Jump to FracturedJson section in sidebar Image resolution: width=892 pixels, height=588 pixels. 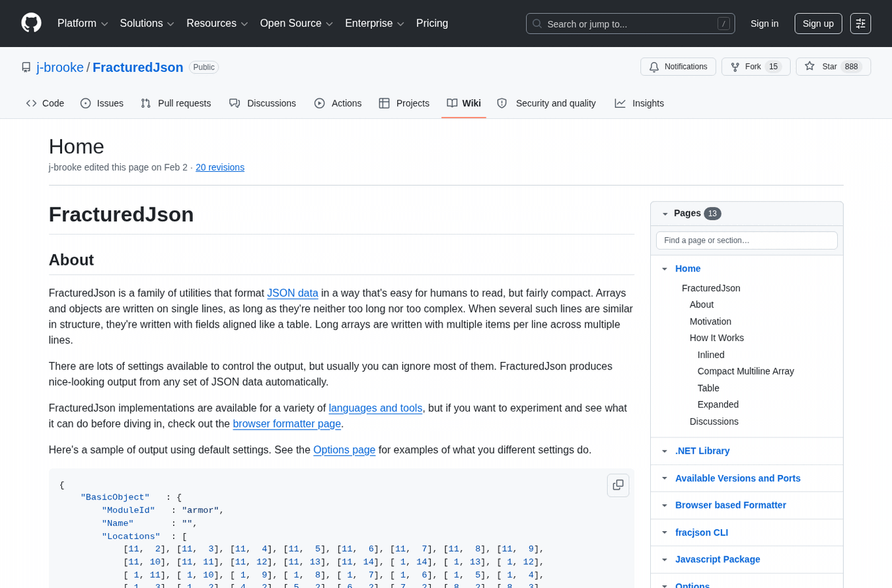click(711, 288)
